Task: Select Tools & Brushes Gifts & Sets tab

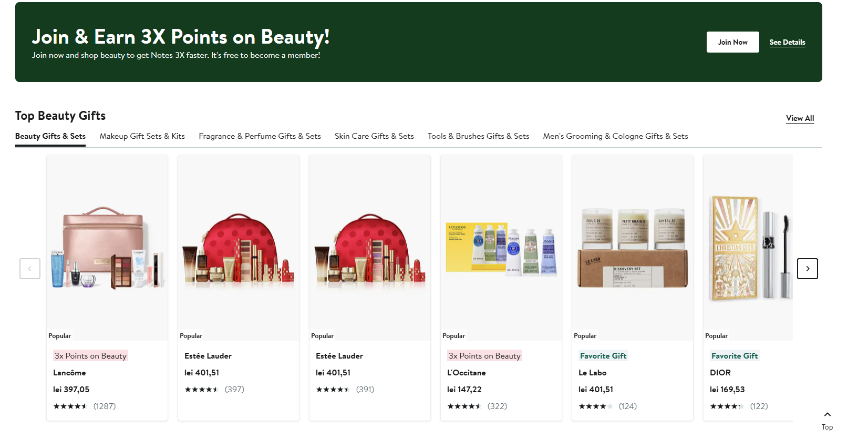Action: coord(478,136)
